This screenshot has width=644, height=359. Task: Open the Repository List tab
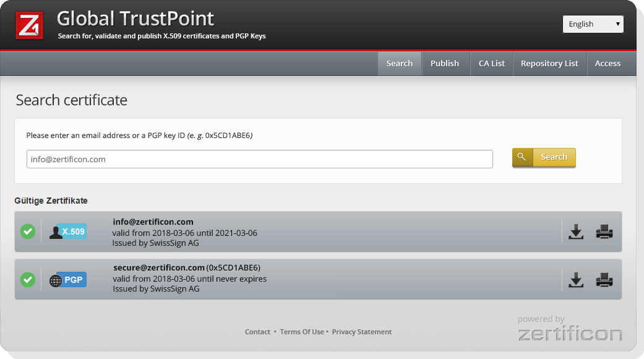(549, 64)
